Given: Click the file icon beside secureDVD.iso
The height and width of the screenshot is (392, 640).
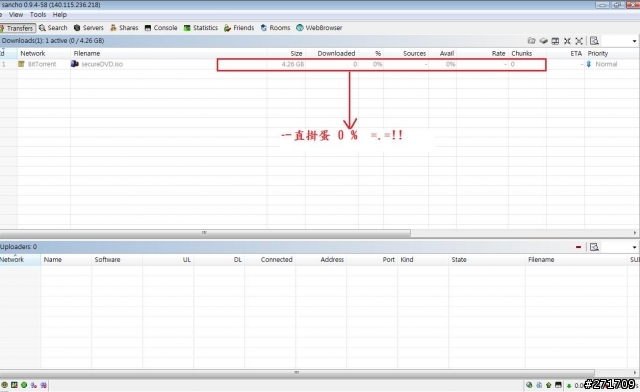Looking at the screenshot, I should tap(75, 64).
